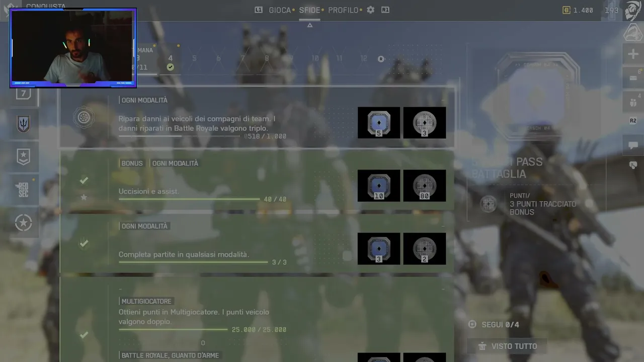Click the soldier helmet icon below the avatar
The height and width of the screenshot is (362, 644).
[632, 32]
